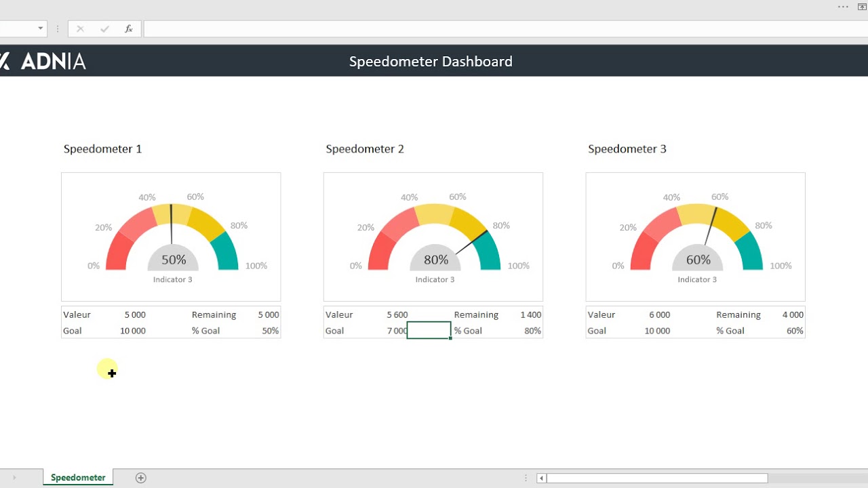The image size is (868, 488).
Task: Select Remaining label under Speedometer 2
Action: coord(477,315)
